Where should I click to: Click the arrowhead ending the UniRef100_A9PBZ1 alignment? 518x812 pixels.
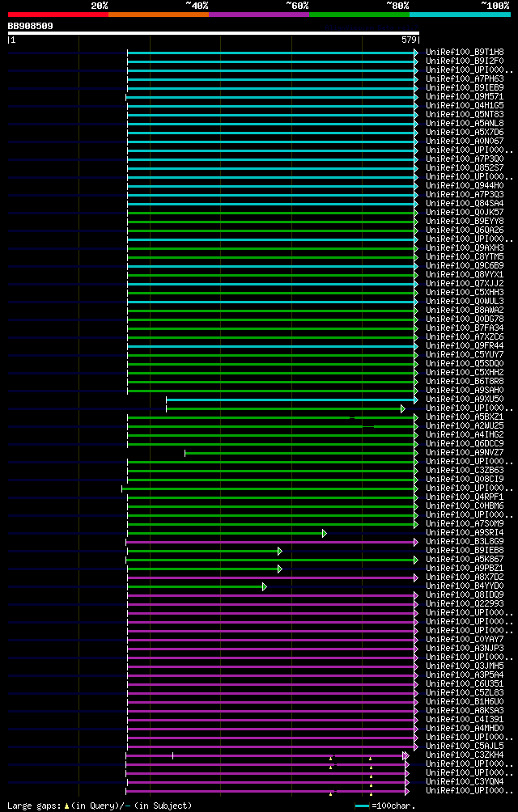point(280,569)
